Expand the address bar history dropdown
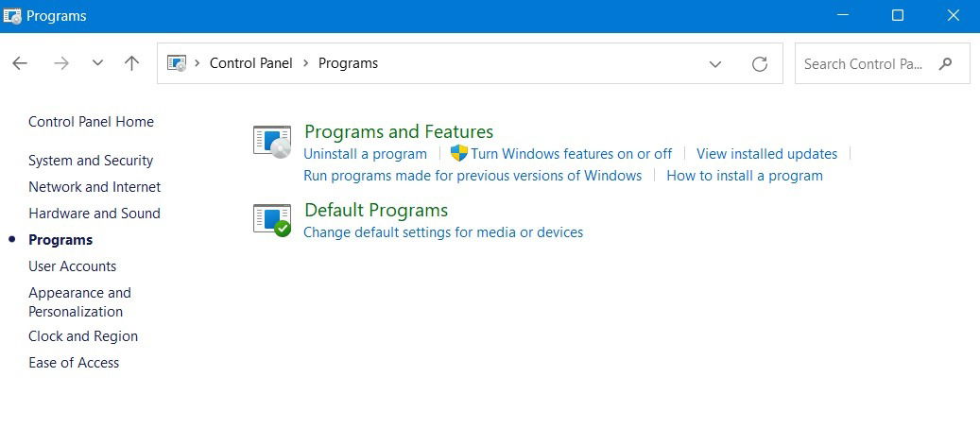 pos(715,63)
